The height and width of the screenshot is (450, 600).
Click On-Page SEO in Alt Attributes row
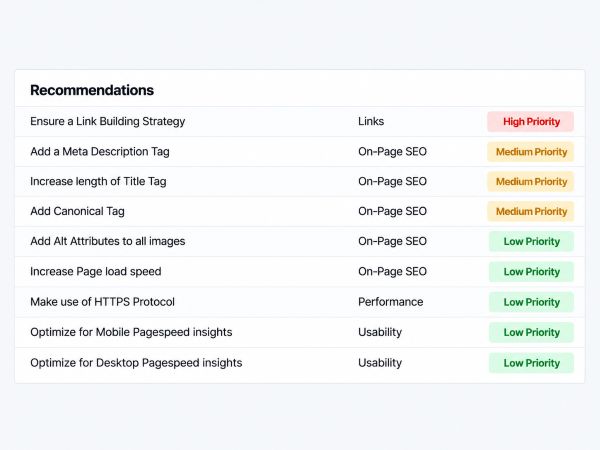[392, 241]
